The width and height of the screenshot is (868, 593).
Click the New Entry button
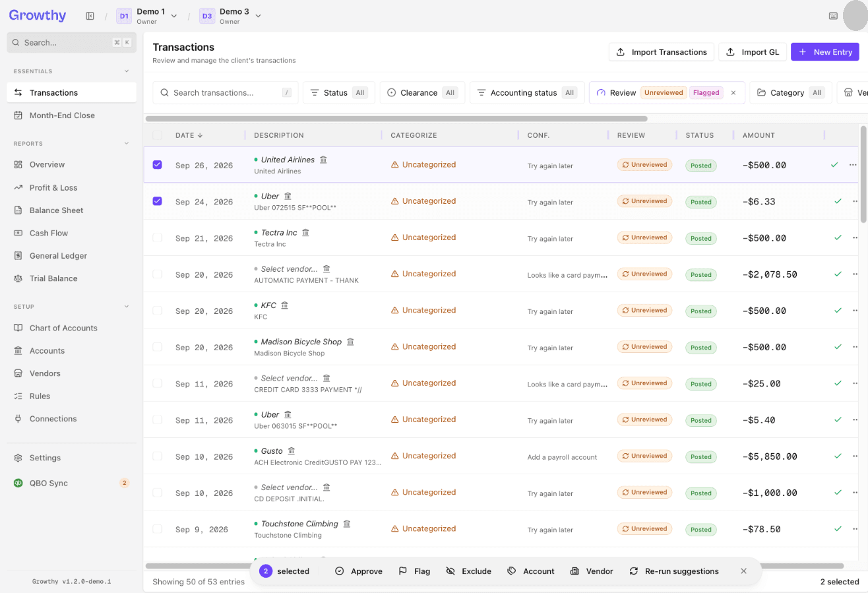pyautogui.click(x=825, y=52)
